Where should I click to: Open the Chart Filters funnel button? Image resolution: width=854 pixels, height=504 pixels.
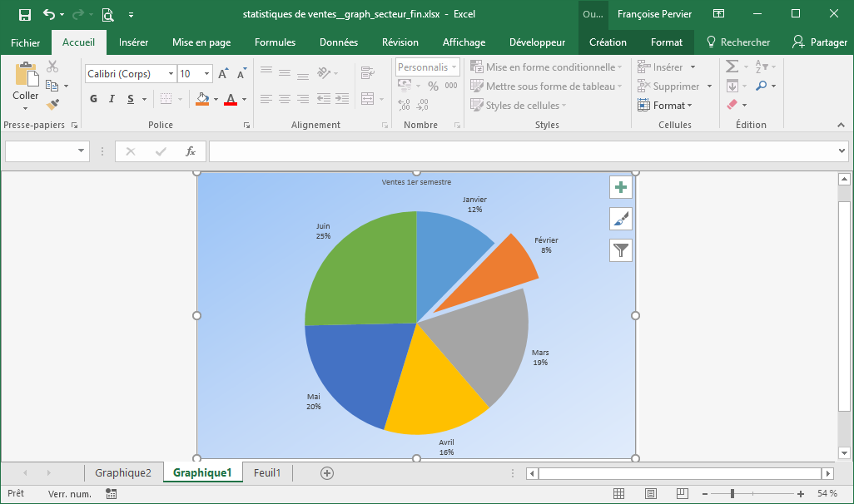coord(620,250)
